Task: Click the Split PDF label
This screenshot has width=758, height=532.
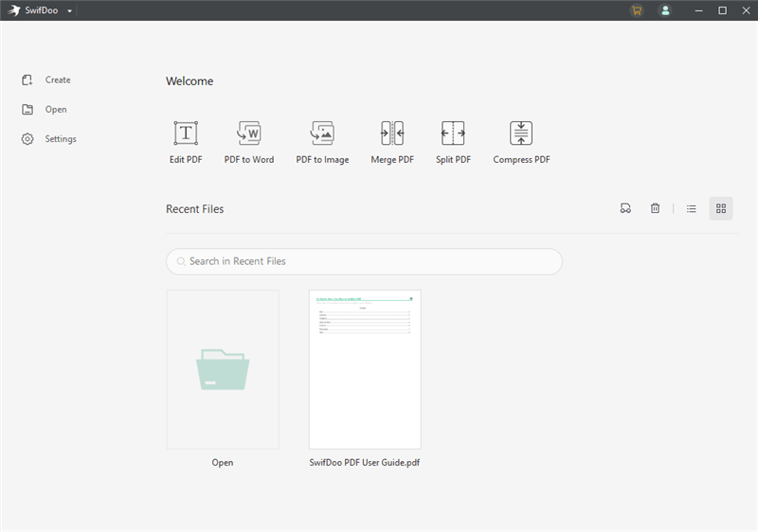Action: pos(453,160)
